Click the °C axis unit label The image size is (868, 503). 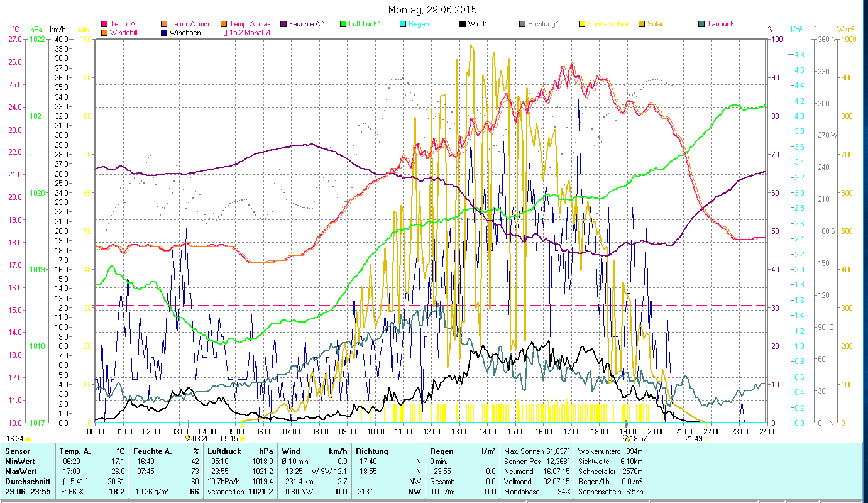tap(16, 30)
